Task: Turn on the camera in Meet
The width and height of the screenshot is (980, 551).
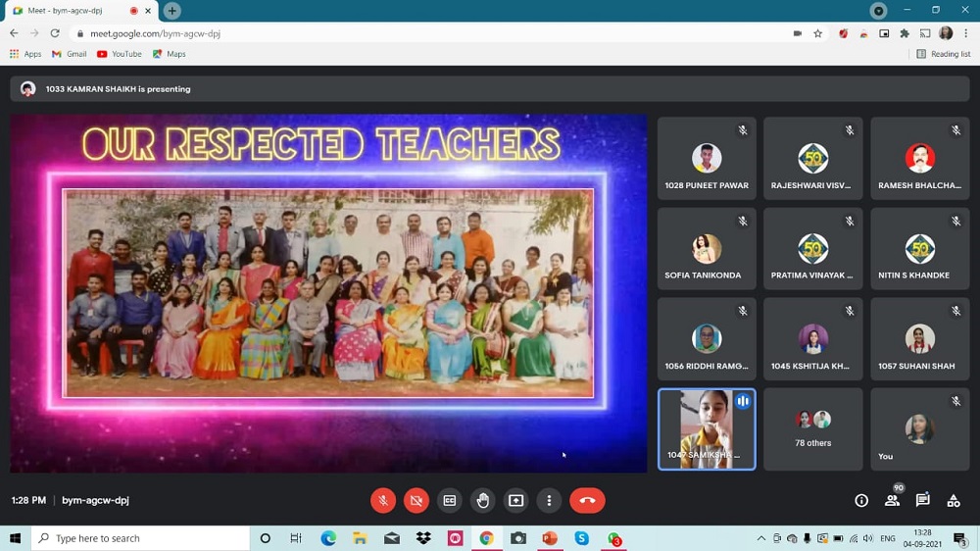Action: 416,500
